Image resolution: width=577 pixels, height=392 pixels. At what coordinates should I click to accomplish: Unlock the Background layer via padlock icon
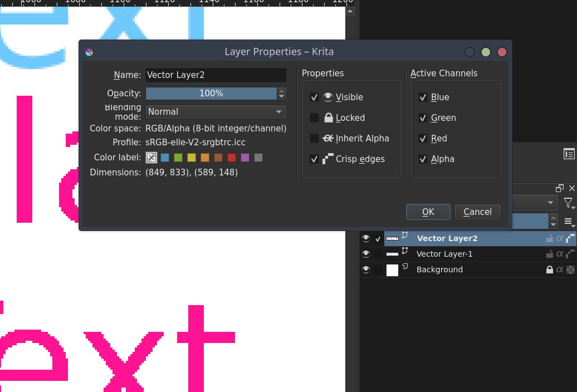coord(549,270)
